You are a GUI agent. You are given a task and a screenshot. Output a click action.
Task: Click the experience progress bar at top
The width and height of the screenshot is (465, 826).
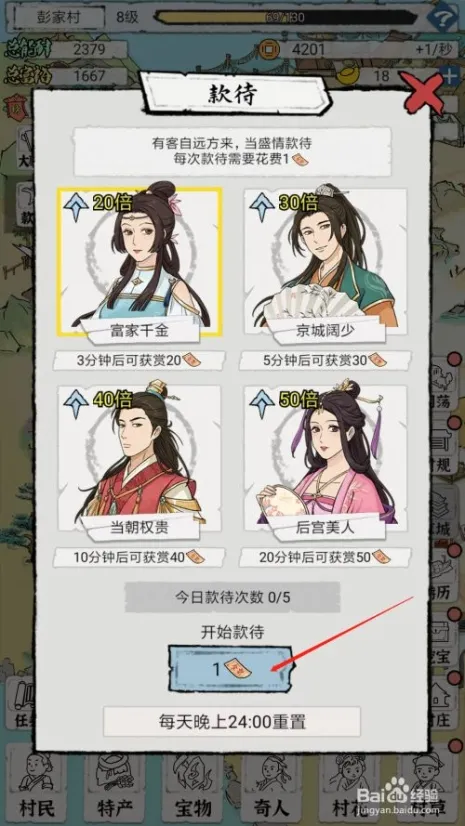[288, 18]
